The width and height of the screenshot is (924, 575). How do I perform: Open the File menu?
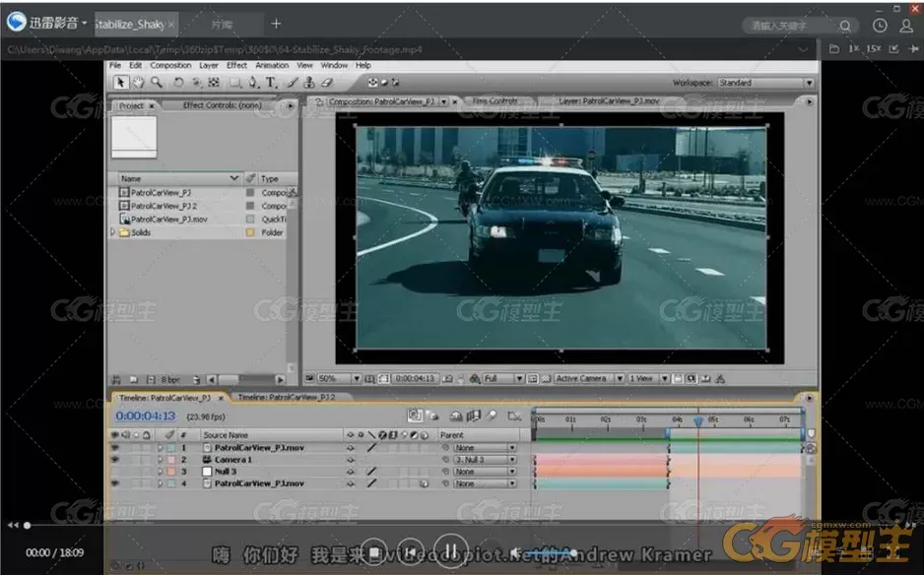click(x=115, y=65)
